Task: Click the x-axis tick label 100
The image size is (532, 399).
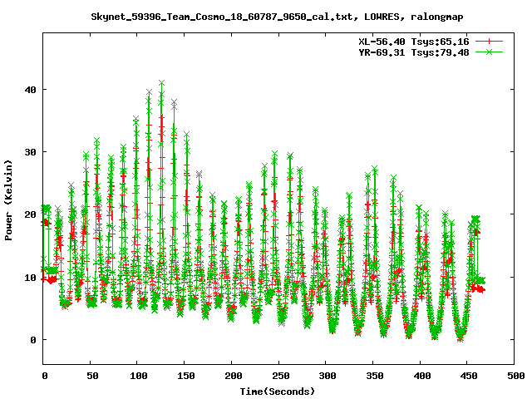Action: tap(139, 376)
